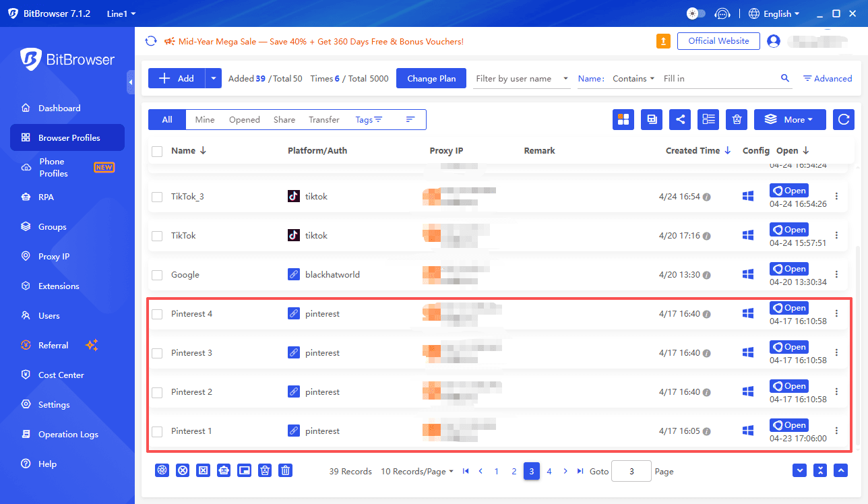Open the English language dropdown
The width and height of the screenshot is (868, 504).
click(774, 13)
